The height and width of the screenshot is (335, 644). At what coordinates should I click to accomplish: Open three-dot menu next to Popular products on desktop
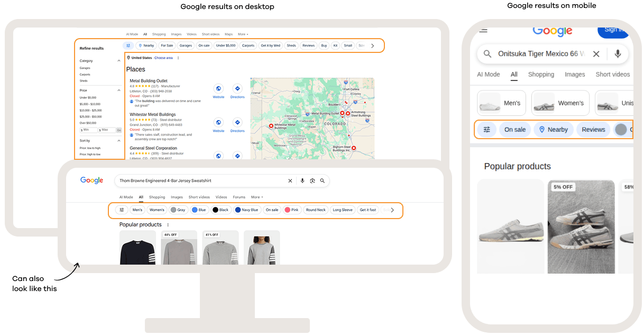[168, 225]
